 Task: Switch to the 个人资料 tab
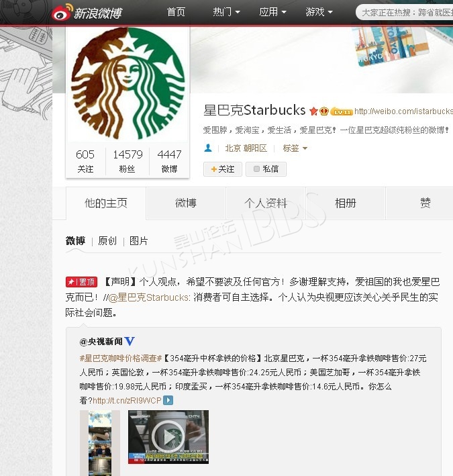point(266,203)
